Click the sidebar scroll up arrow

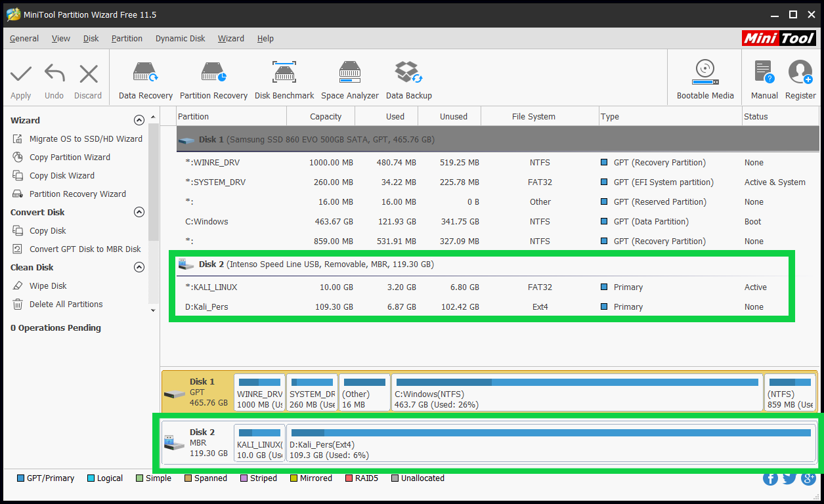click(x=154, y=117)
